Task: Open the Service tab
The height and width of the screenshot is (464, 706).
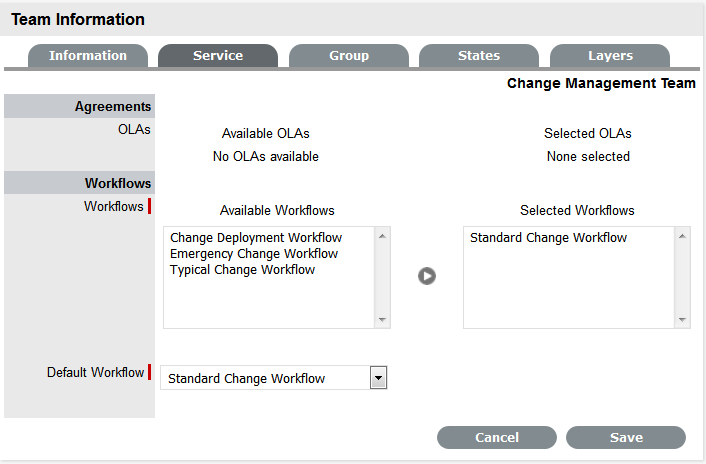Action: click(218, 56)
